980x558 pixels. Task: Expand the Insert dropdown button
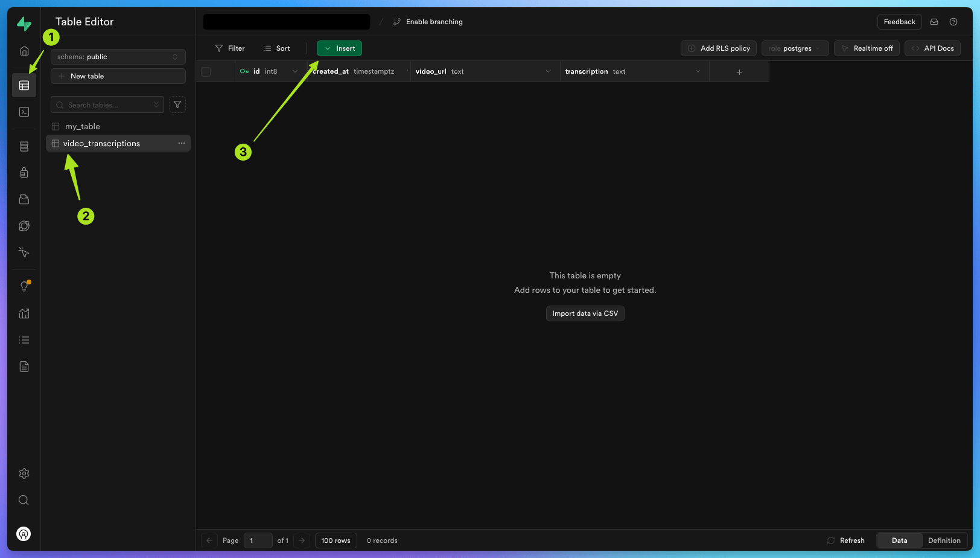[x=339, y=48]
